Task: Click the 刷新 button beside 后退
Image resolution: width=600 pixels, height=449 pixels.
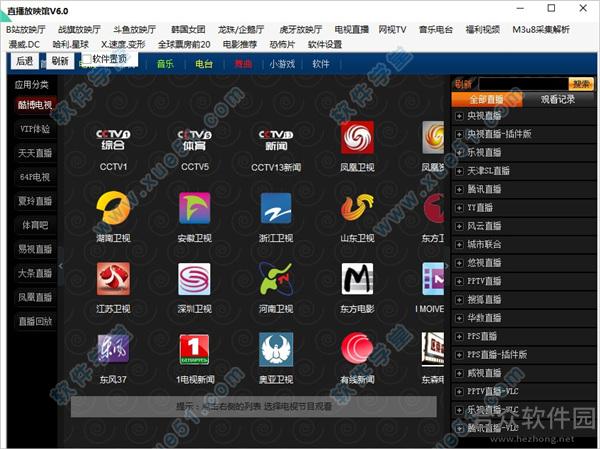Action: coord(60,61)
